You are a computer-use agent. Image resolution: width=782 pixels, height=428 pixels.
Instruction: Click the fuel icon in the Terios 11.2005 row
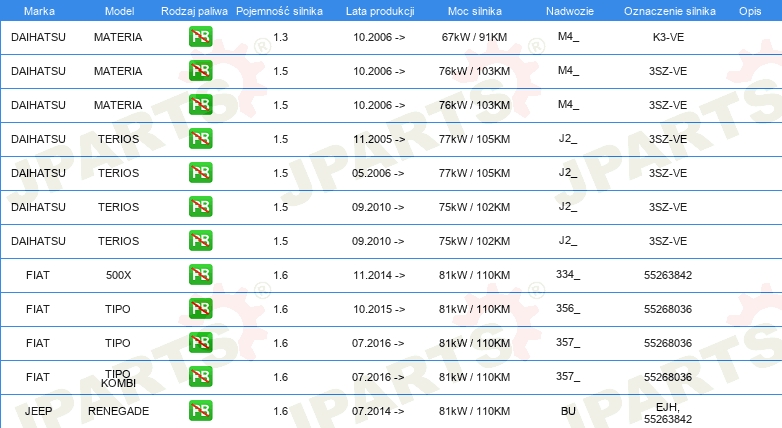click(x=200, y=139)
